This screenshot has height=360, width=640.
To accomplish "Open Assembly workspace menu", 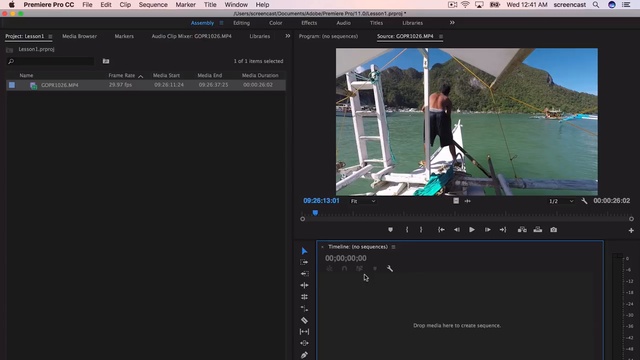I will point(221,23).
